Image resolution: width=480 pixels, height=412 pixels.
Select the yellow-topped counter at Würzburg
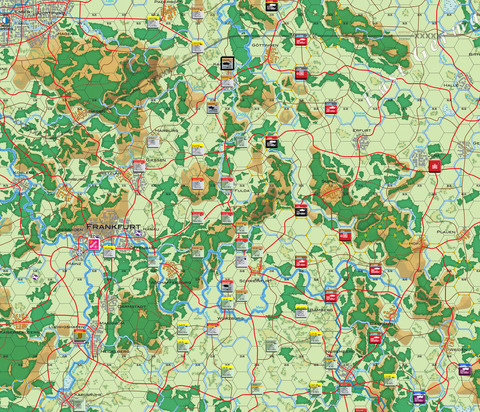tap(227, 303)
